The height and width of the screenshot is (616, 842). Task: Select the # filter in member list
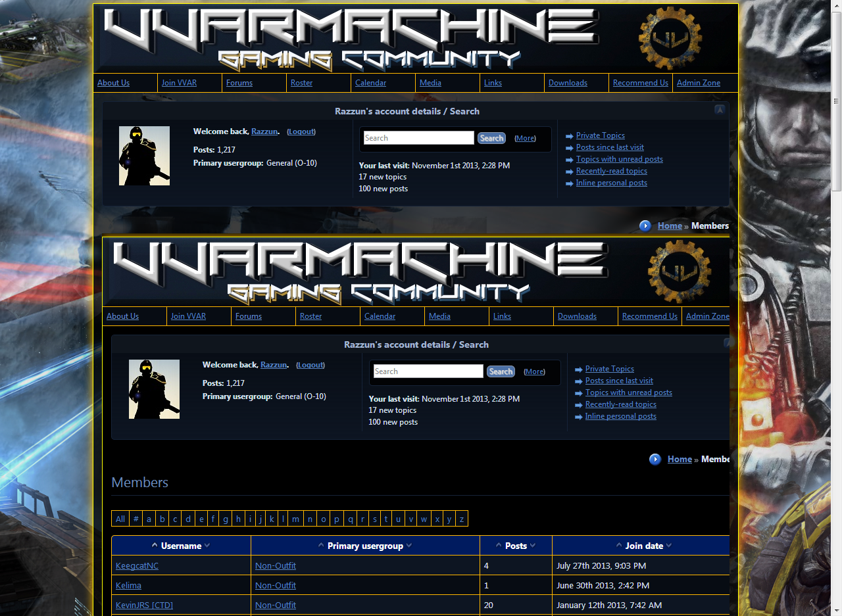click(x=136, y=519)
